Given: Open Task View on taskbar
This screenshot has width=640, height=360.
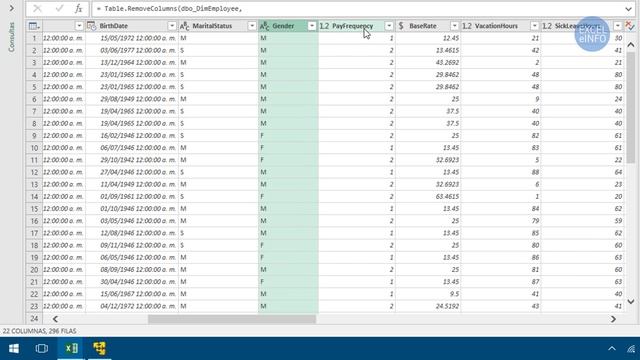Looking at the screenshot, I should (42, 349).
